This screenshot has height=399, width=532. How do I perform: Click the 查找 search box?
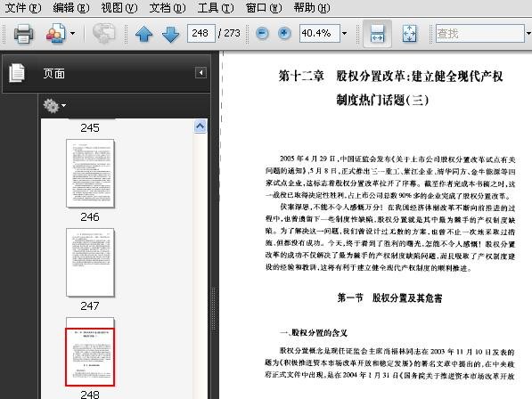point(480,33)
